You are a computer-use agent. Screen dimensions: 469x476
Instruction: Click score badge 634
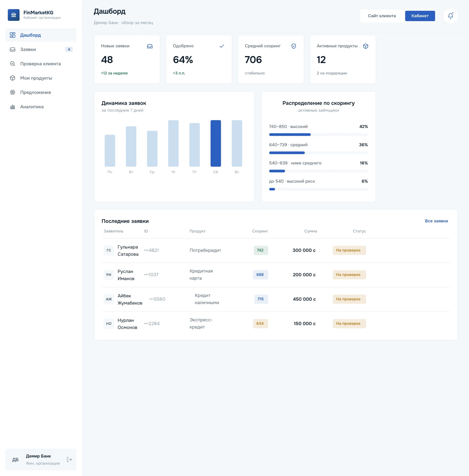pyautogui.click(x=260, y=323)
